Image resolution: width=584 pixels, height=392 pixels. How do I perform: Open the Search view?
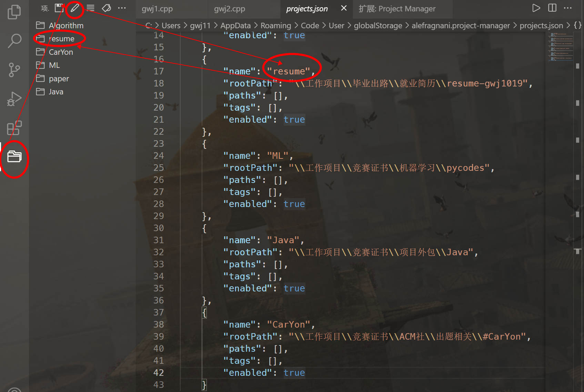pos(14,40)
